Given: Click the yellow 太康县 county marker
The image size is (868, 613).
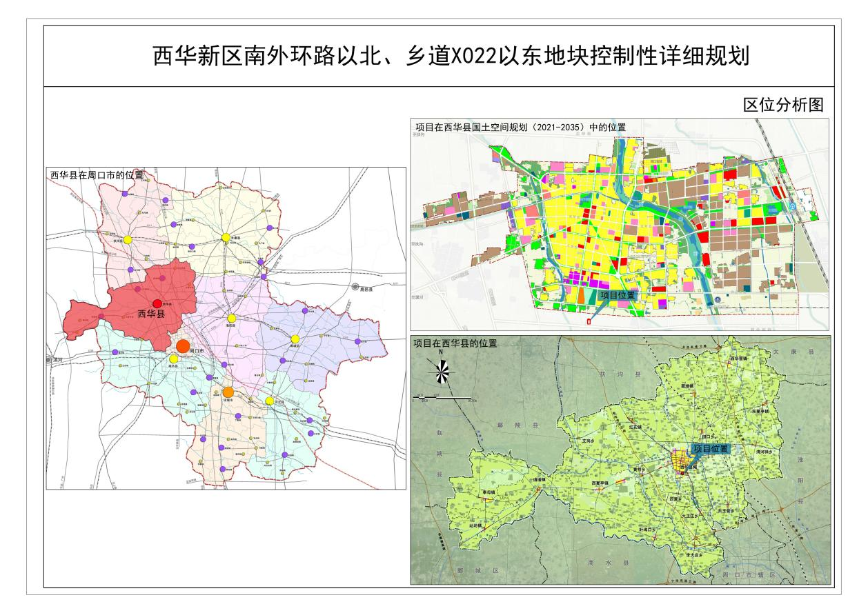Looking at the screenshot, I should click(x=226, y=238).
